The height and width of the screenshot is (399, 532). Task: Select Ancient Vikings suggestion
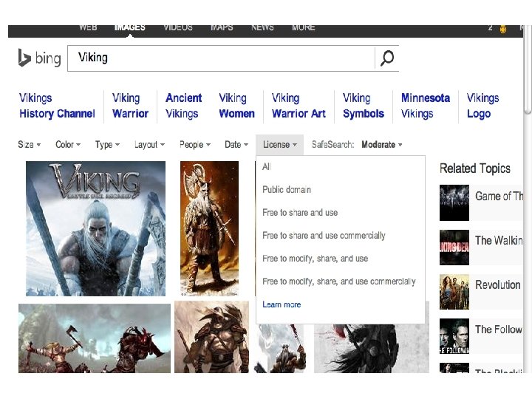click(x=183, y=106)
